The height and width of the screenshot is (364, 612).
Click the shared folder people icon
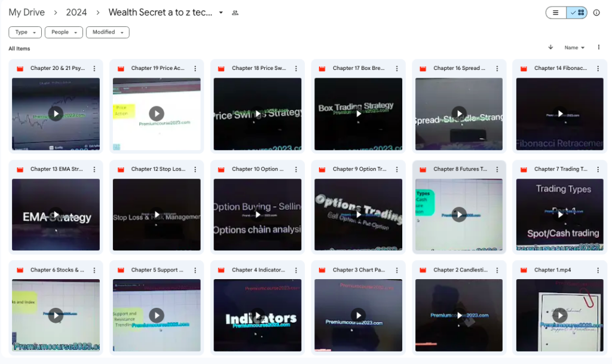[235, 13]
